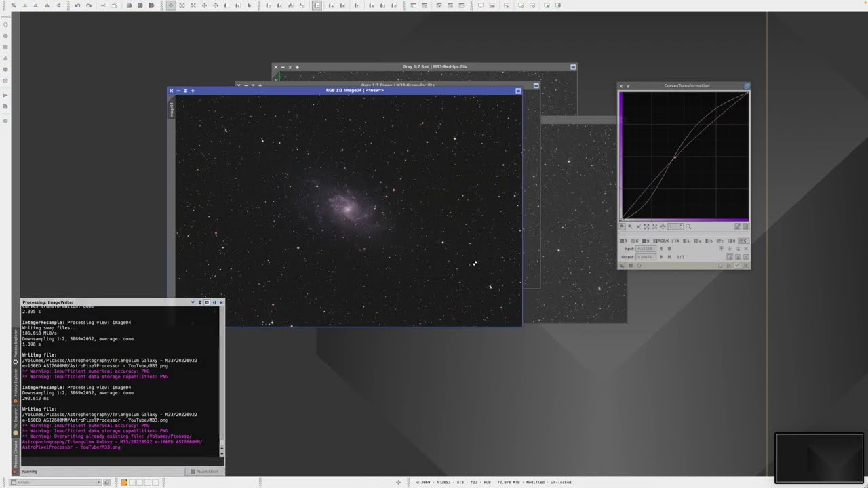Select the pan mode curve tool
The width and height of the screenshot is (868, 488).
pyautogui.click(x=663, y=226)
